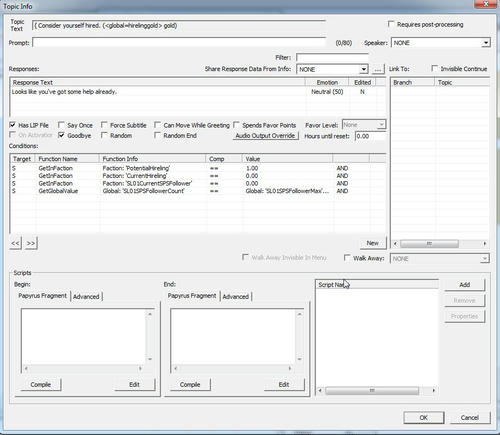The height and width of the screenshot is (435, 500).
Task: Click right arrow of Begin fragment horizontal scrollbar
Action: click(x=140, y=369)
